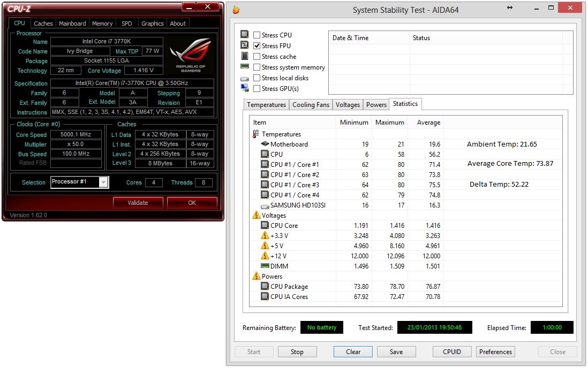Image resolution: width=588 pixels, height=368 pixels.
Task: Click the Republic of Gamers logo in CPU-Z
Action: click(191, 55)
